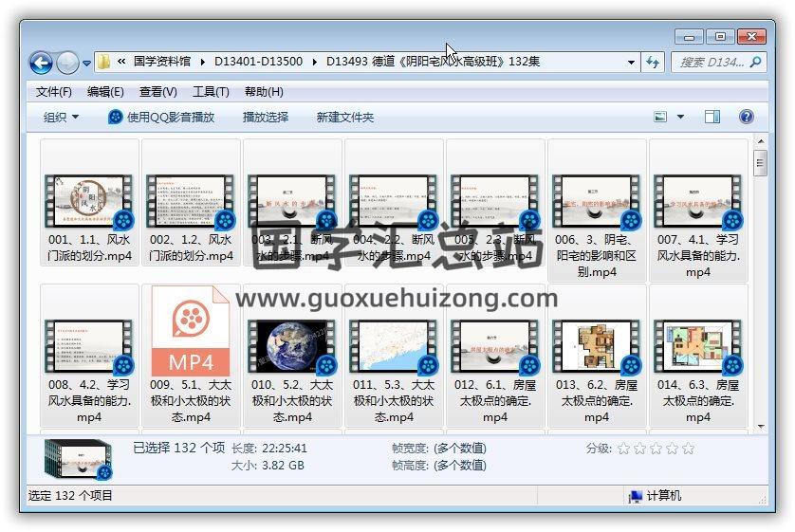Expand the view options dropdown arrow
Screen dimensions: 795x532
(680, 117)
